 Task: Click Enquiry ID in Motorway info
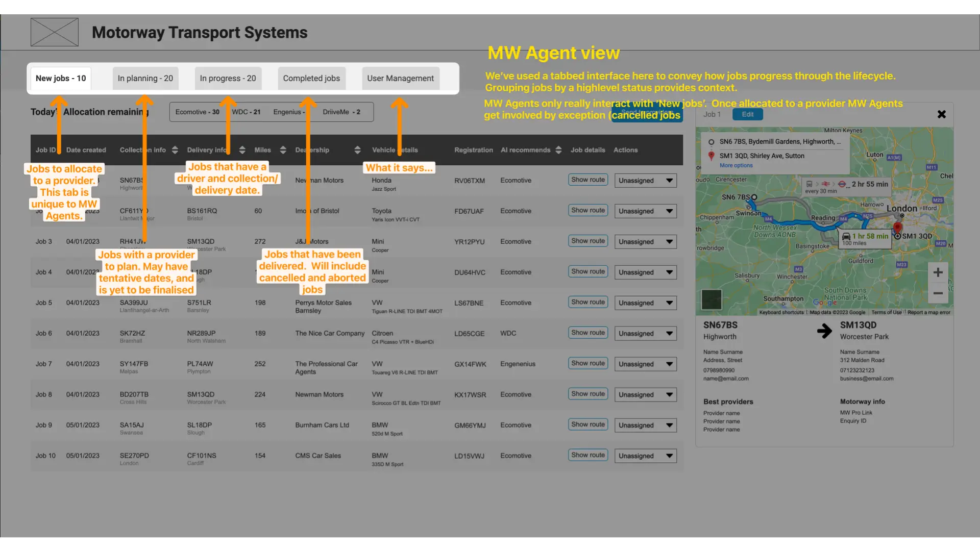click(853, 421)
